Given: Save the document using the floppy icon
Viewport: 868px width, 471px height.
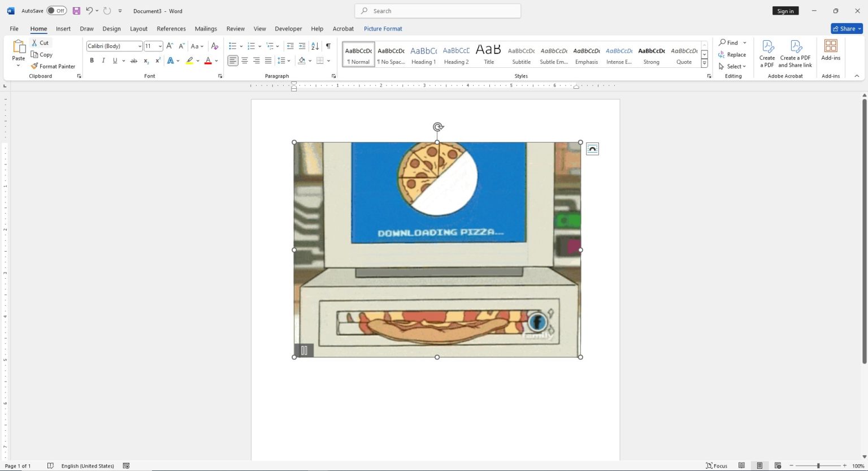Looking at the screenshot, I should (x=76, y=11).
